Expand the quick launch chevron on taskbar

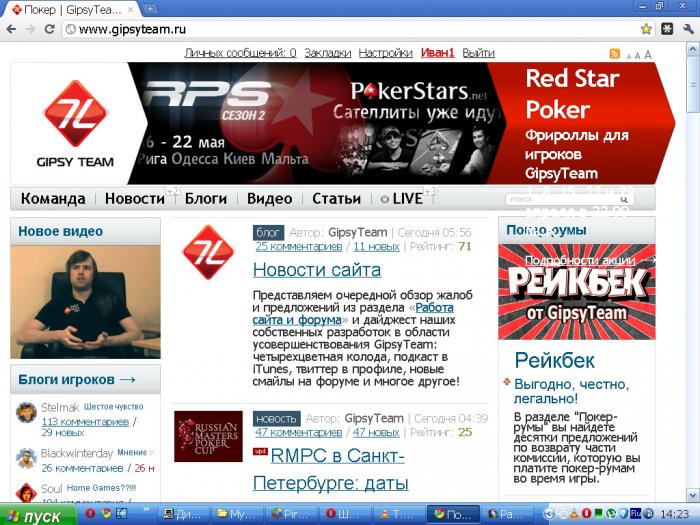146,509
